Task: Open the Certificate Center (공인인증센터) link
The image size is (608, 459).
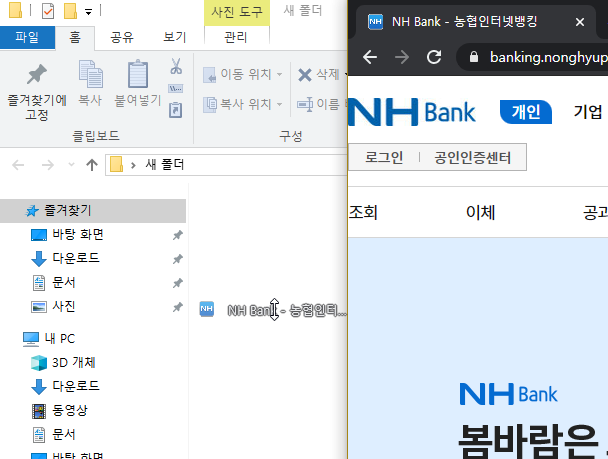Action: pos(473,157)
